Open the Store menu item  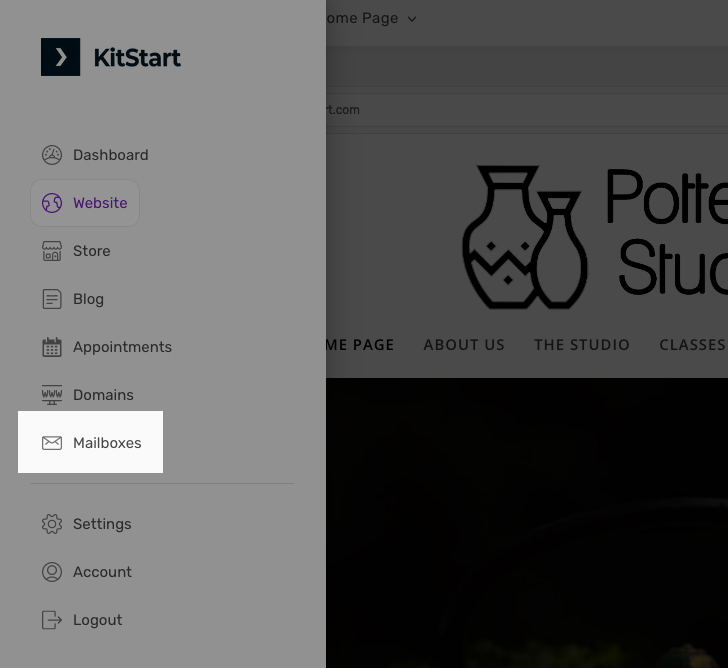pos(92,251)
